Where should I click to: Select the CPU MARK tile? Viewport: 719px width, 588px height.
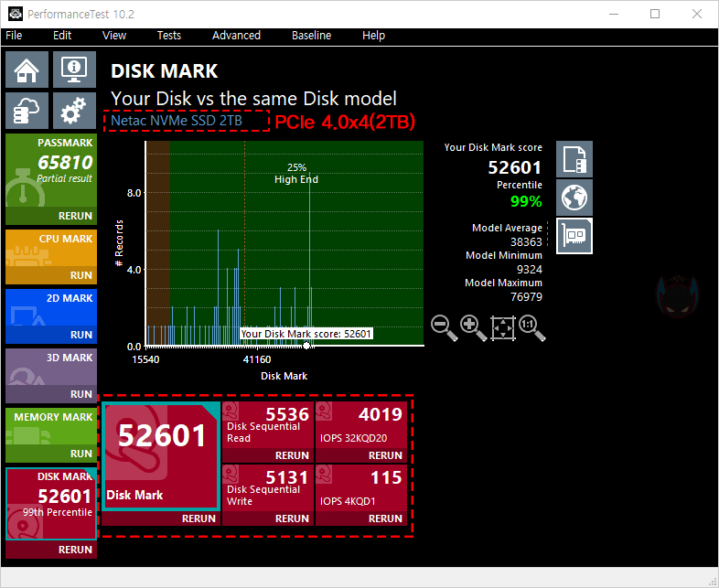(51, 248)
